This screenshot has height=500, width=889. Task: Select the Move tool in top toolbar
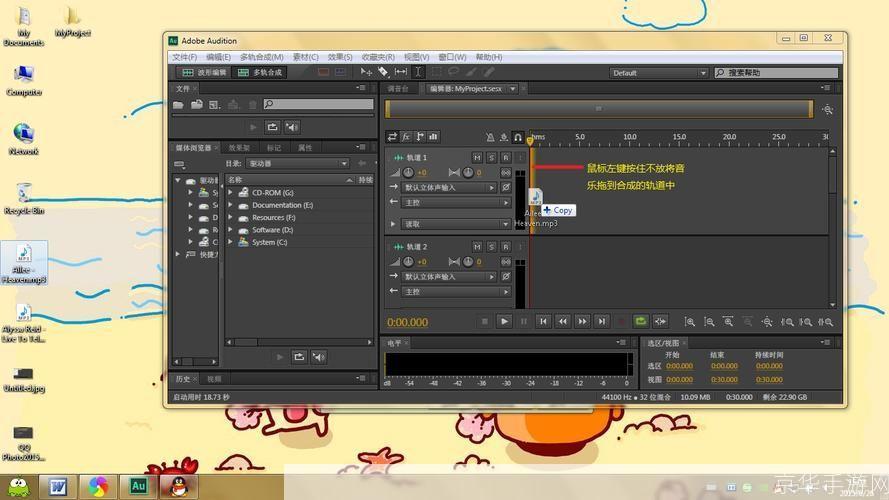(366, 72)
